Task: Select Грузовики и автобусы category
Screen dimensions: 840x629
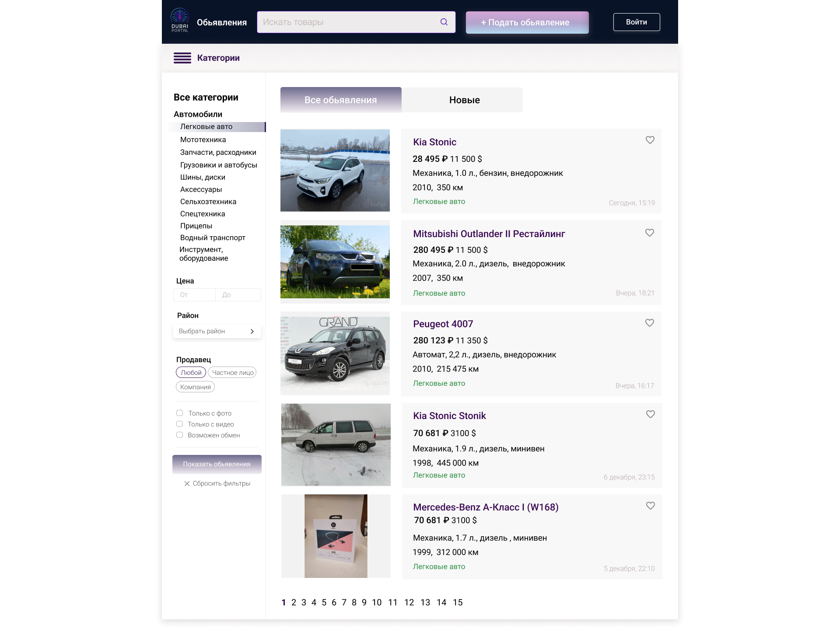Action: (219, 165)
